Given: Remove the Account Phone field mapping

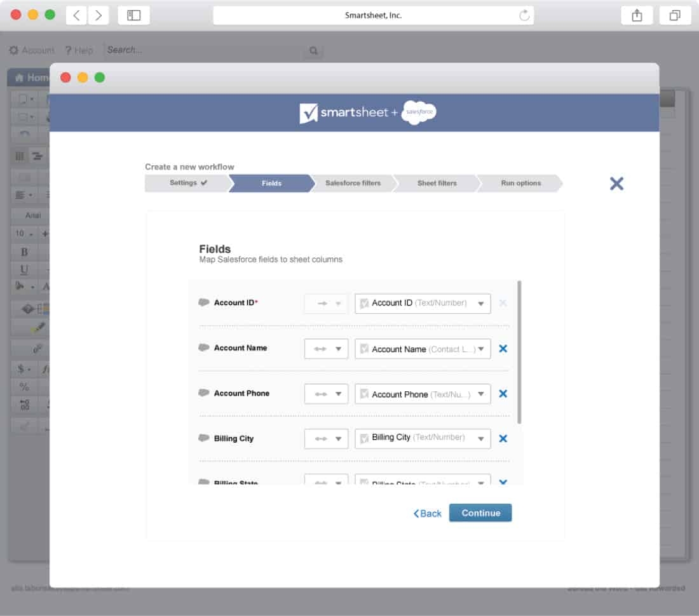Looking at the screenshot, I should [x=503, y=394].
